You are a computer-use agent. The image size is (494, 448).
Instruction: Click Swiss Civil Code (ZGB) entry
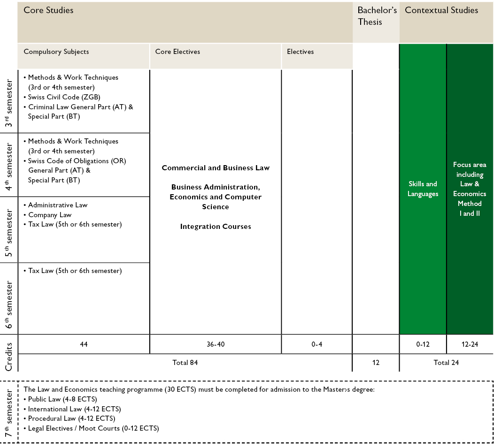click(x=64, y=97)
